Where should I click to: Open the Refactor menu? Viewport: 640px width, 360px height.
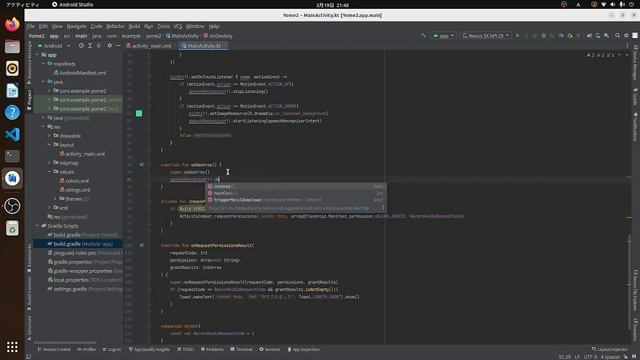coord(115,26)
